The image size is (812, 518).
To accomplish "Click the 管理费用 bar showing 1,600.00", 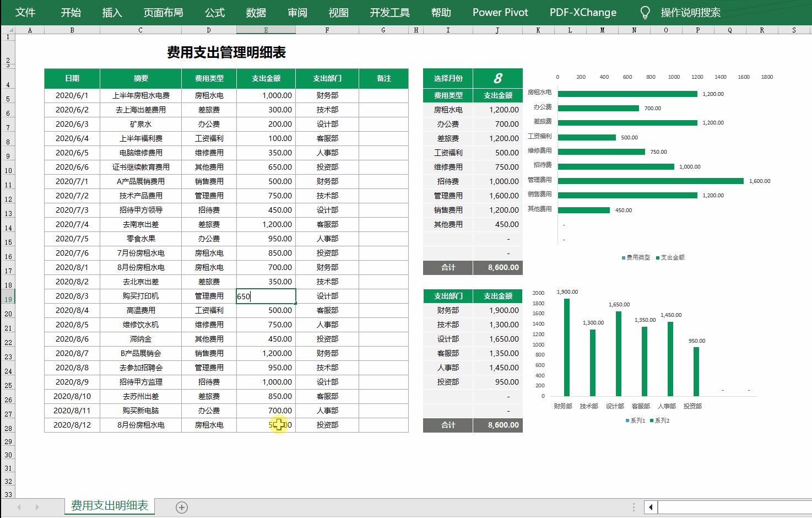I will [650, 181].
